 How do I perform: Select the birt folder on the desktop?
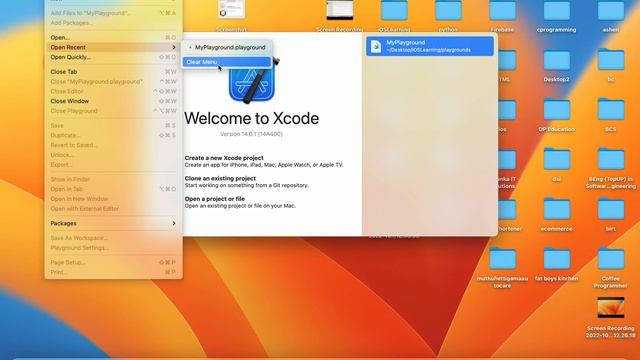[611, 209]
